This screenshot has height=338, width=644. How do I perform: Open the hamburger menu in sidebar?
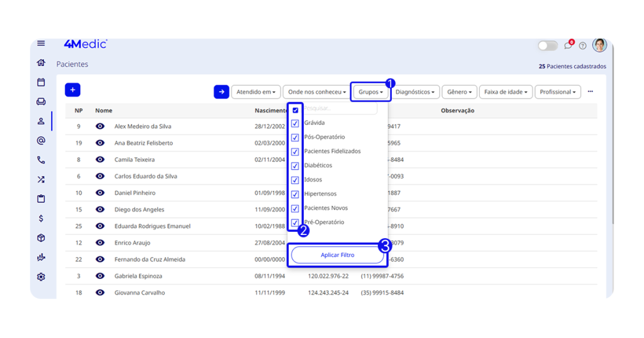[x=41, y=43]
